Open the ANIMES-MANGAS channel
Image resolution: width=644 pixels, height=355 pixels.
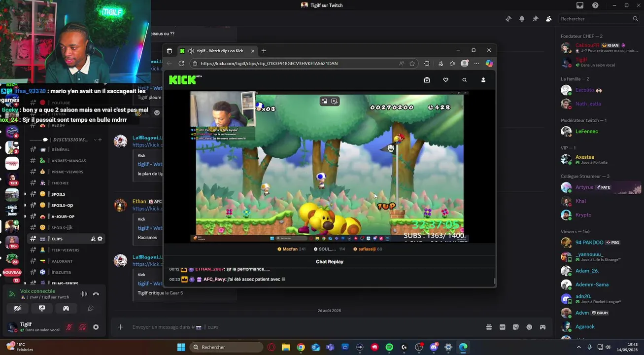point(67,161)
